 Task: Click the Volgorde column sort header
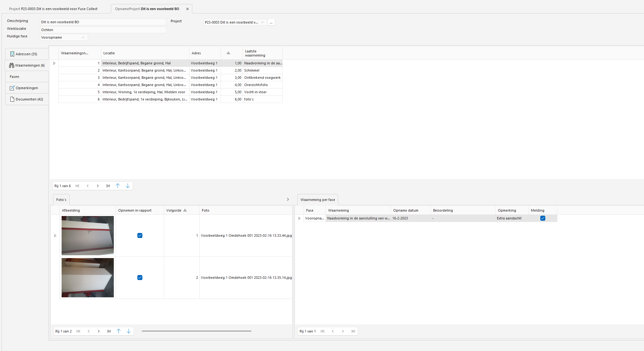[x=181, y=210]
